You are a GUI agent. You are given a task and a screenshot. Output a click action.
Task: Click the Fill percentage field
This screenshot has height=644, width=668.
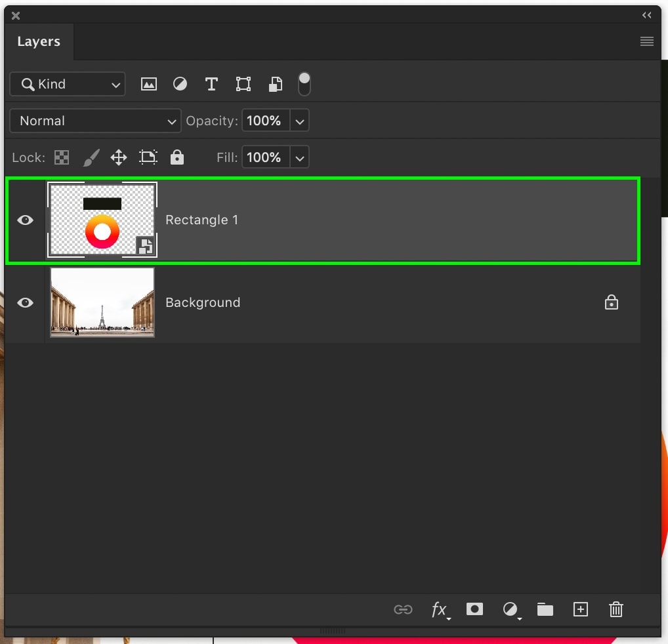(266, 157)
